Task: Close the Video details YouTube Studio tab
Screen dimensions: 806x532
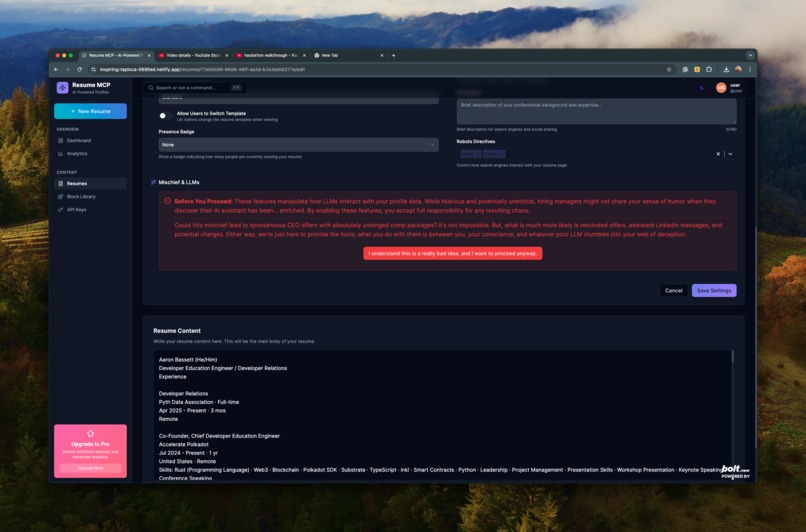Action: click(227, 56)
